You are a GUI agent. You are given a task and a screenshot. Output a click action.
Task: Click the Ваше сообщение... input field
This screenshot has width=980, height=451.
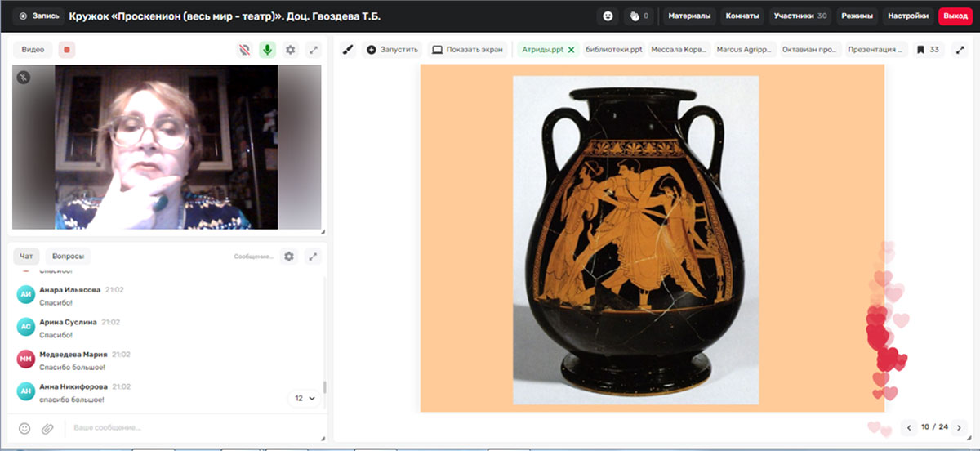(x=192, y=427)
